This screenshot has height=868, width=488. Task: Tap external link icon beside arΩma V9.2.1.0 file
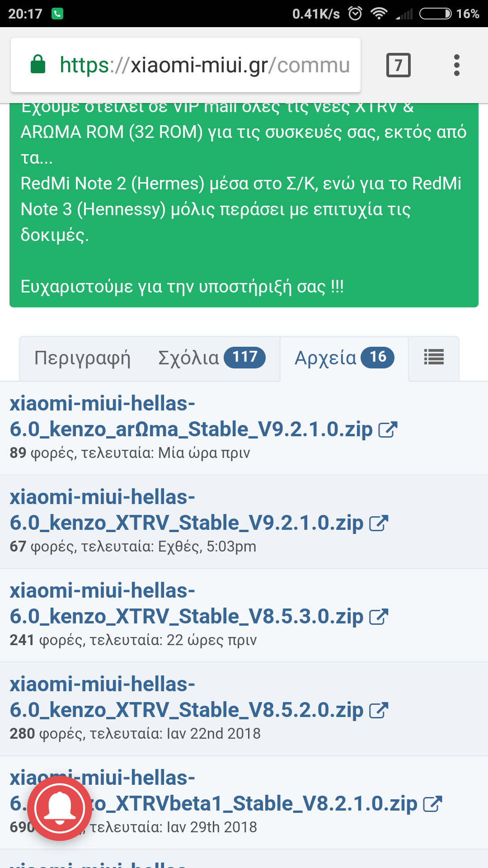[388, 430]
